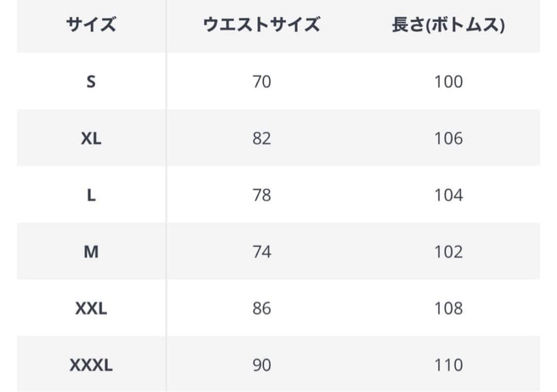557x392 pixels.
Task: Select the L size row label
Action: (x=91, y=195)
